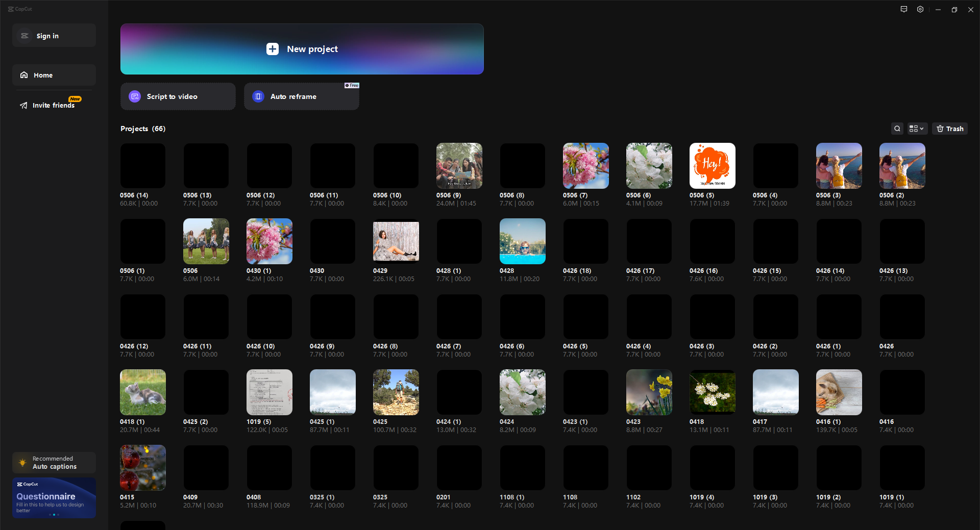980x530 pixels.
Task: Open the Auto reframe tool
Action: pyautogui.click(x=302, y=96)
